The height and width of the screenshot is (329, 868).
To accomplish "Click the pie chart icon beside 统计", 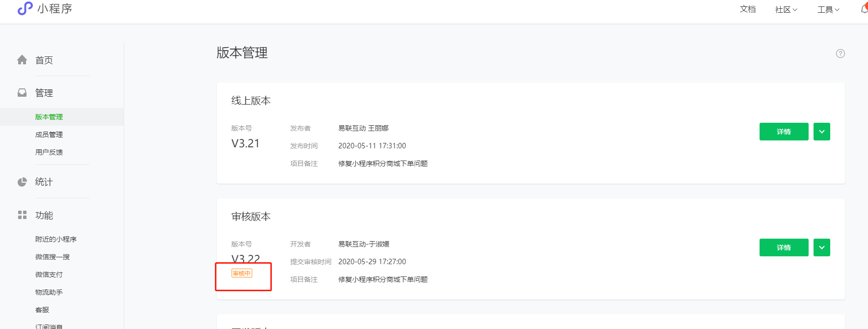I will (x=22, y=182).
